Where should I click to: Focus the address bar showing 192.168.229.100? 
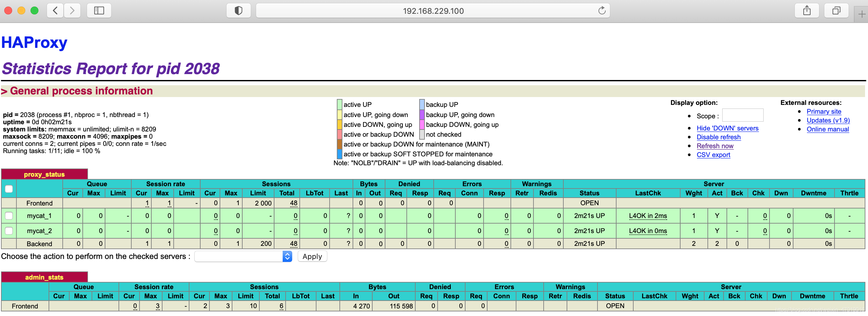pos(433,11)
